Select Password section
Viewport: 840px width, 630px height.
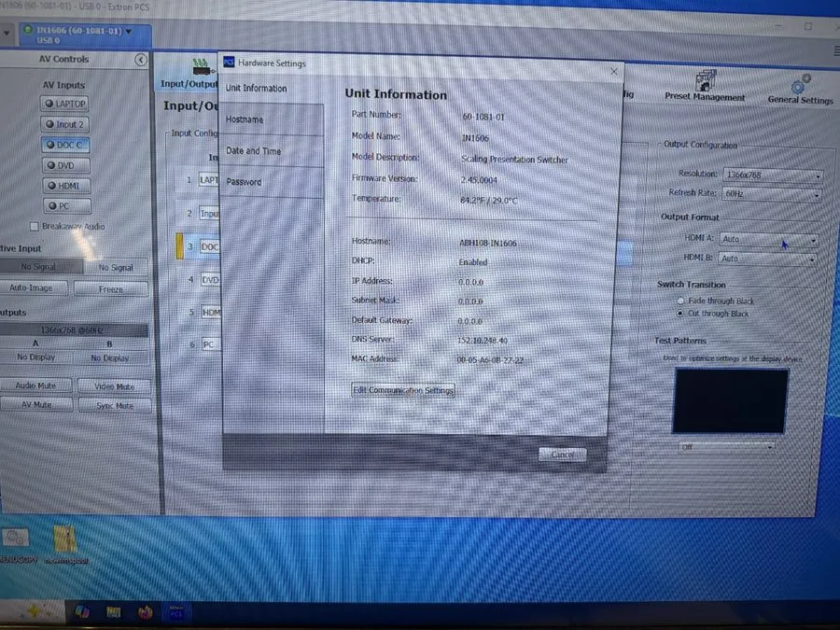[273, 182]
